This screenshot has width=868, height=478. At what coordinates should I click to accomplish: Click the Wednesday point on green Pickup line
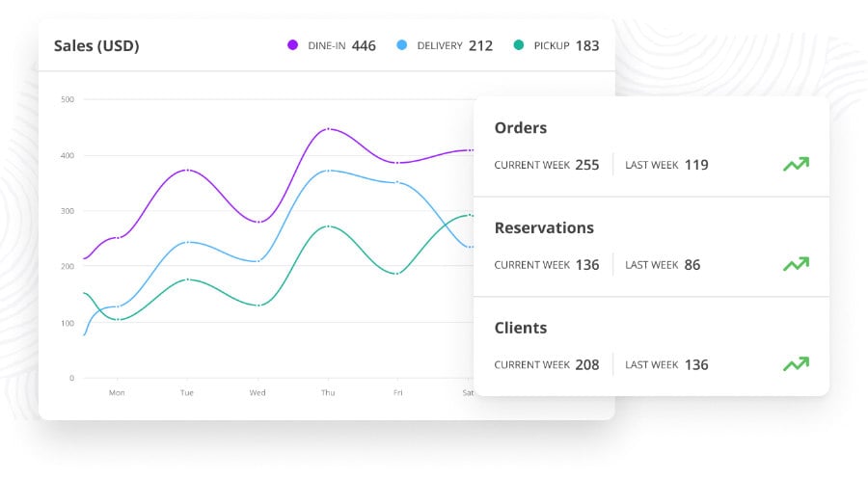(258, 305)
